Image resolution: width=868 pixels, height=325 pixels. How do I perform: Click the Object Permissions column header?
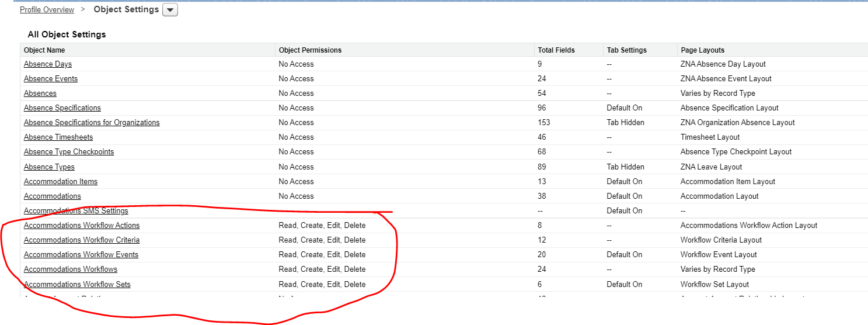310,50
